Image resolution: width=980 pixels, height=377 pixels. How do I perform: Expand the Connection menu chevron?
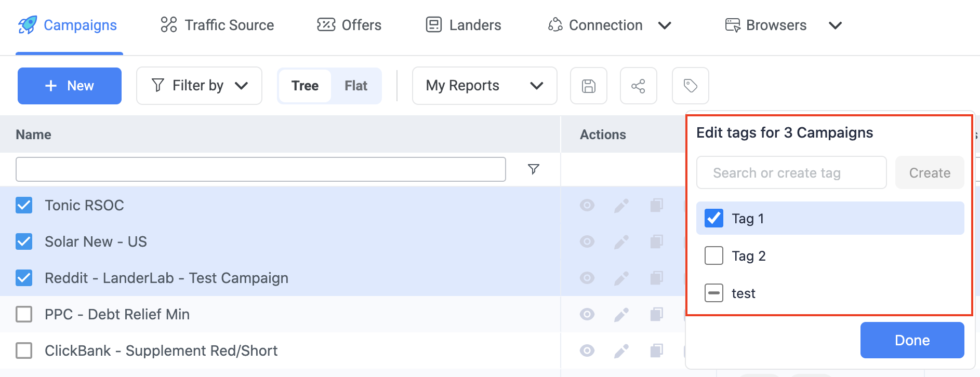point(665,25)
